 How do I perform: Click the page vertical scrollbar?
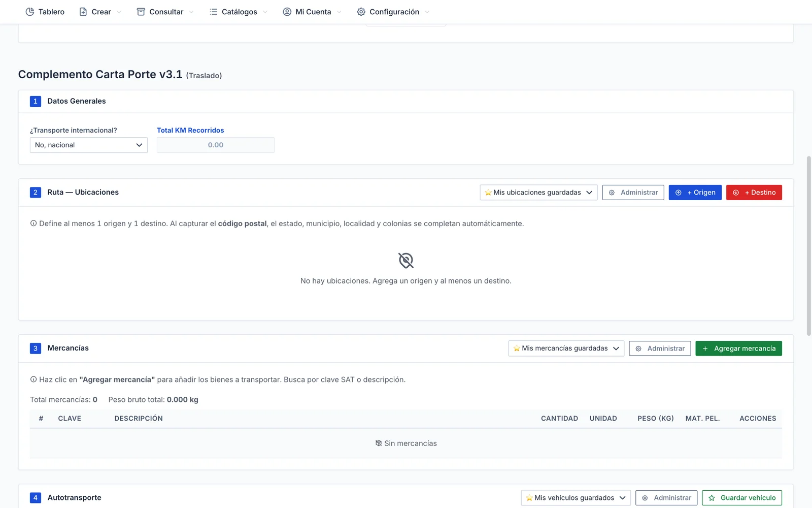[809, 246]
